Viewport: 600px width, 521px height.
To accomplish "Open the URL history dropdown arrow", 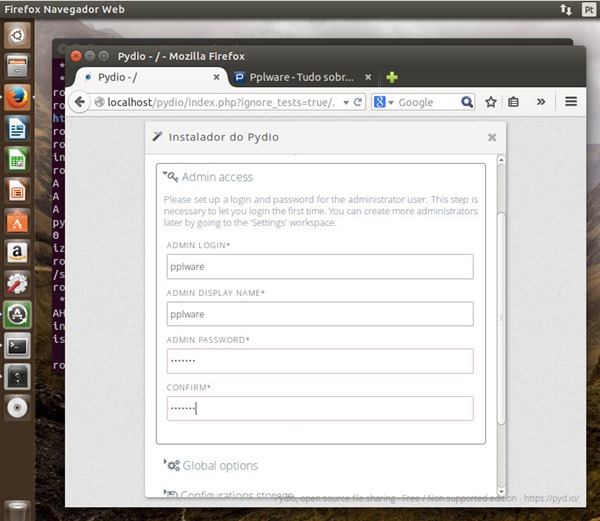I will [x=346, y=103].
